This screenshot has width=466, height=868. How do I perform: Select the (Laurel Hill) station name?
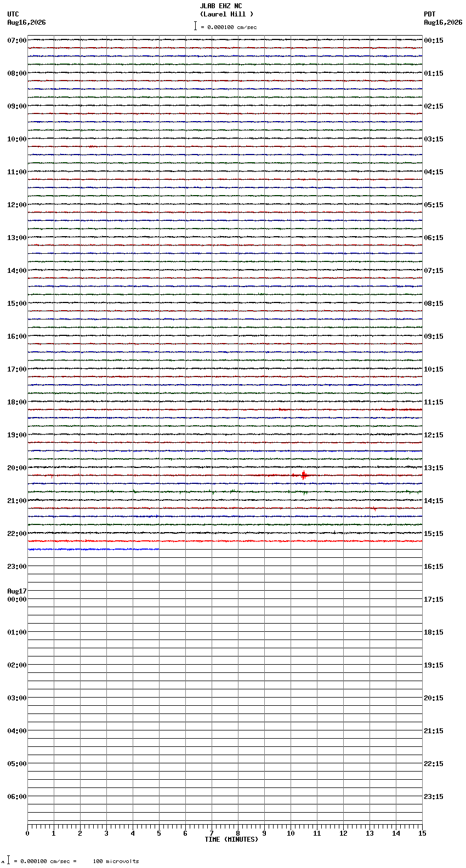[226, 14]
